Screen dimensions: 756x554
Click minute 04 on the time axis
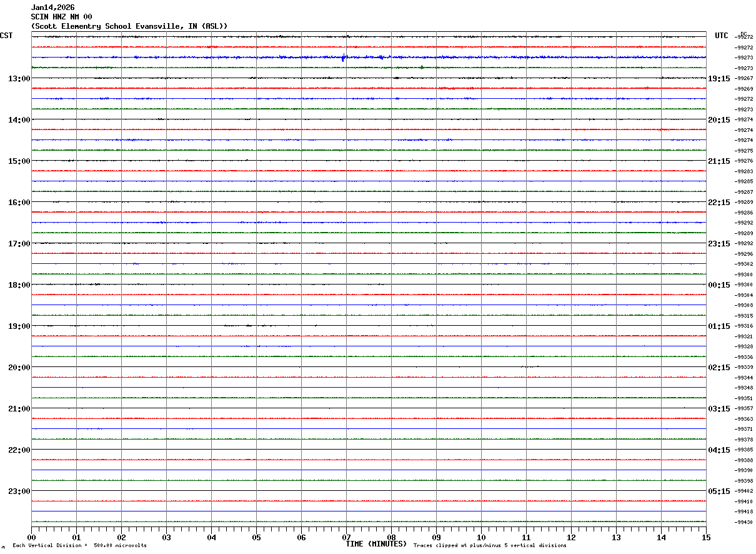pos(211,537)
